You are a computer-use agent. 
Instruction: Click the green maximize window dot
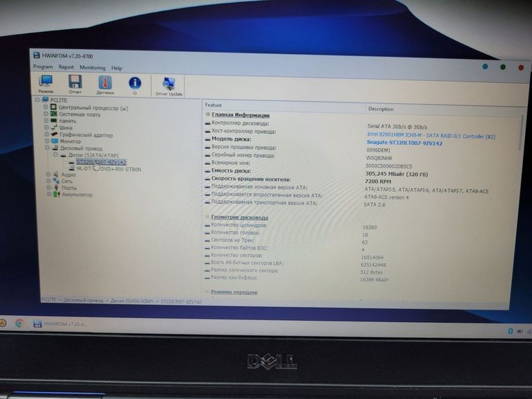[503, 67]
